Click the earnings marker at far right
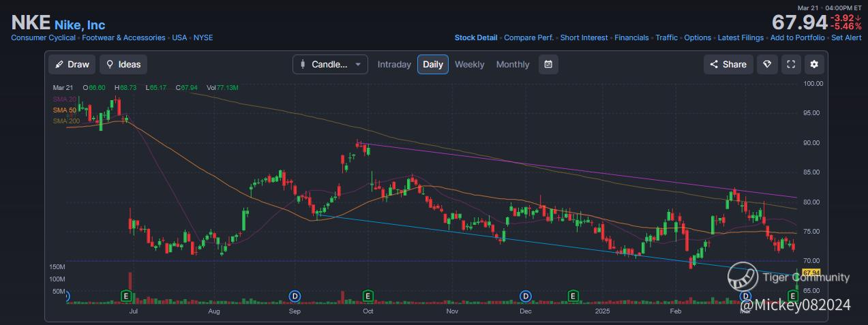868x325 pixels. [793, 296]
